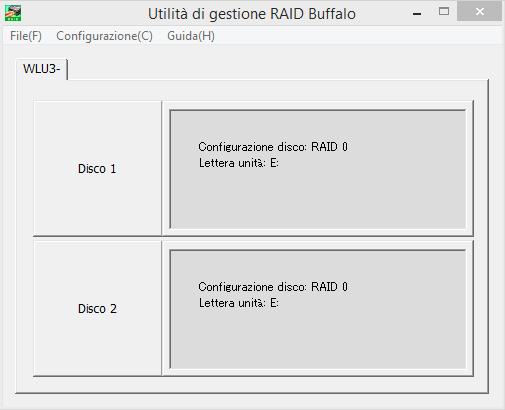The image size is (505, 410).
Task: Click the Disco 1 label panel
Action: [x=97, y=168]
